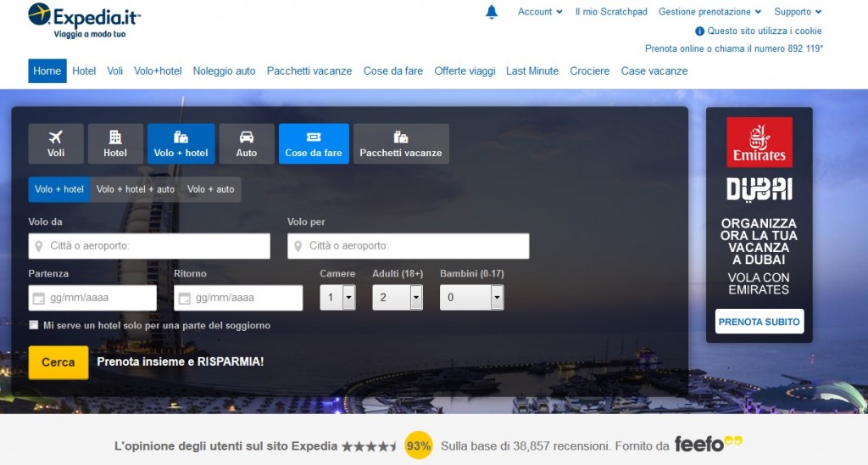Select the Voli airplane icon tab
This screenshot has width=868, height=465.
[x=56, y=143]
